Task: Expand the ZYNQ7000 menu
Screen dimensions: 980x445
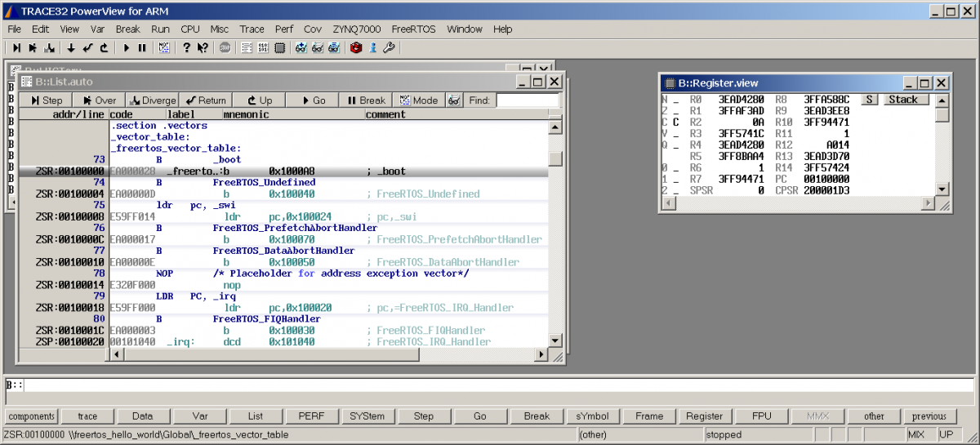Action: point(358,29)
